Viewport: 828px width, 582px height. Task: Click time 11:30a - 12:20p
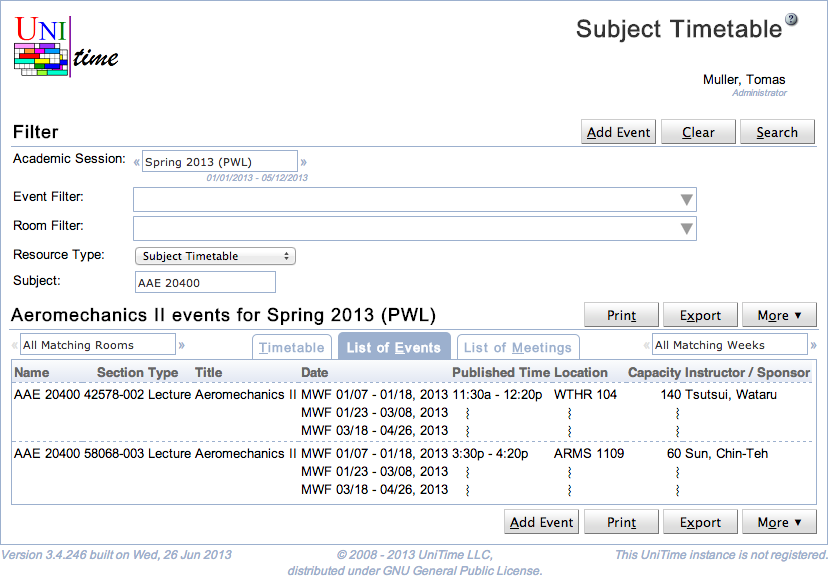tap(497, 395)
